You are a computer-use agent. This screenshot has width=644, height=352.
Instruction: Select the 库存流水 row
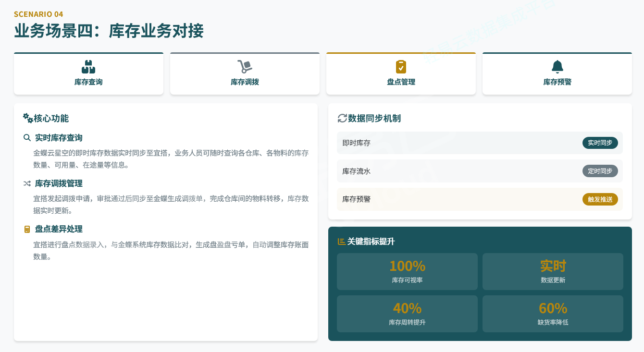point(479,171)
